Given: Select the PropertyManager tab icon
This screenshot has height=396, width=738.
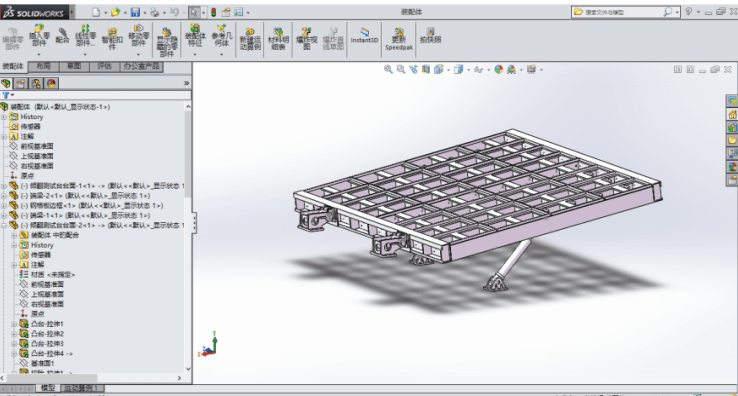Looking at the screenshot, I should [21, 83].
